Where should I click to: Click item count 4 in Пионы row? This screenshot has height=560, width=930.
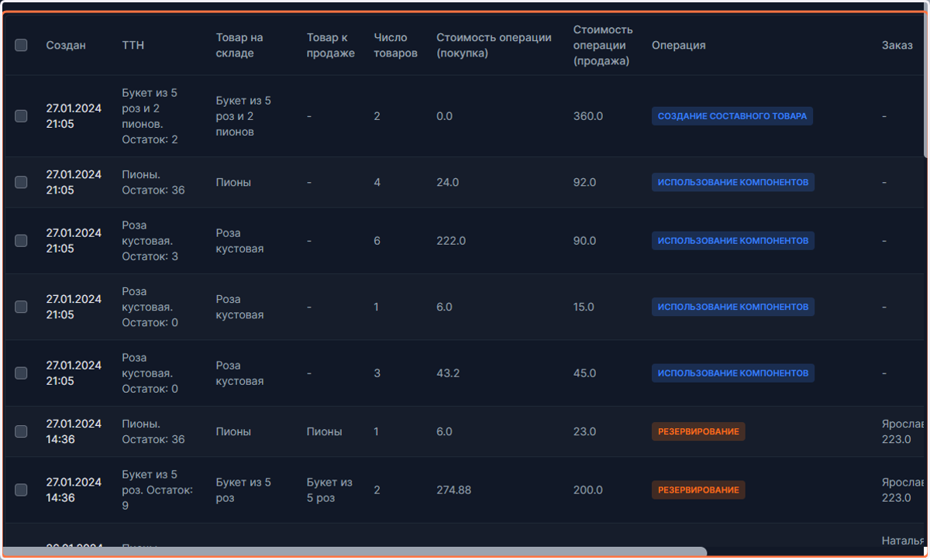377,183
